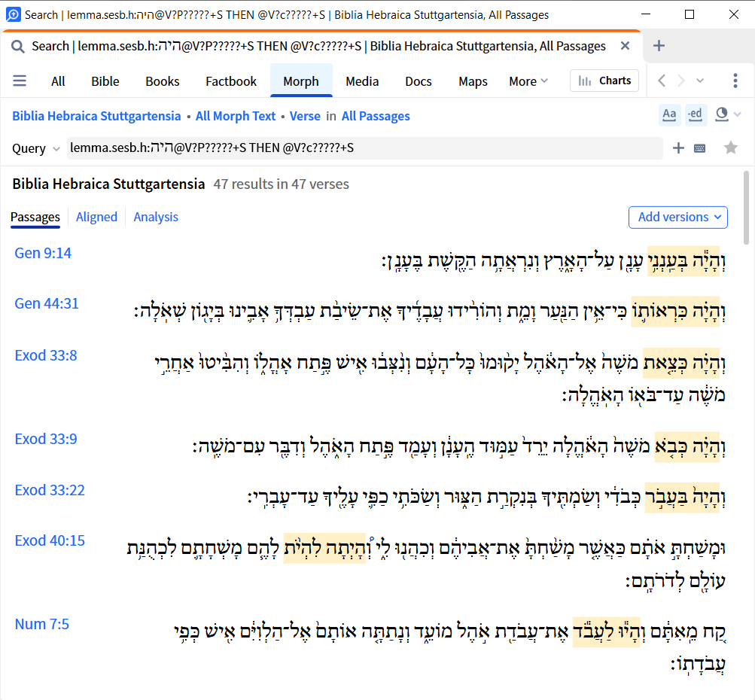The image size is (755, 700).
Task: Toggle the -ed match all forms option
Action: click(x=696, y=115)
